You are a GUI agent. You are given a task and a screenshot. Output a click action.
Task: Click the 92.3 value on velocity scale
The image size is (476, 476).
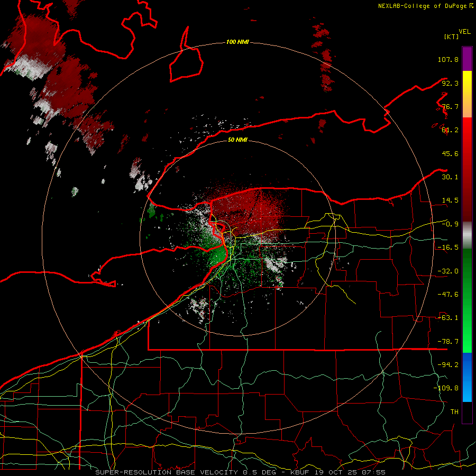pos(450,83)
